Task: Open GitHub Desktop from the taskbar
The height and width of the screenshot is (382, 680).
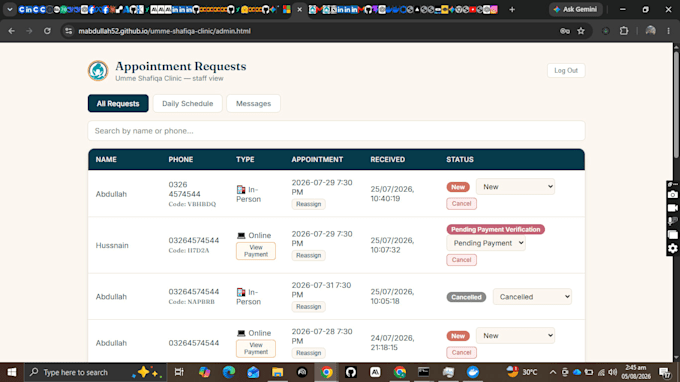Action: point(350,372)
